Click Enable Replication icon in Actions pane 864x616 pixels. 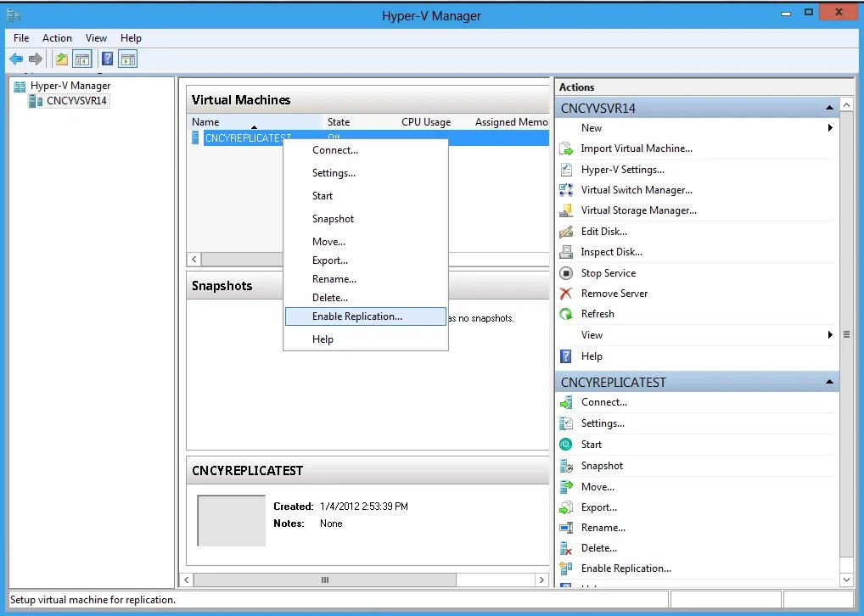click(566, 568)
